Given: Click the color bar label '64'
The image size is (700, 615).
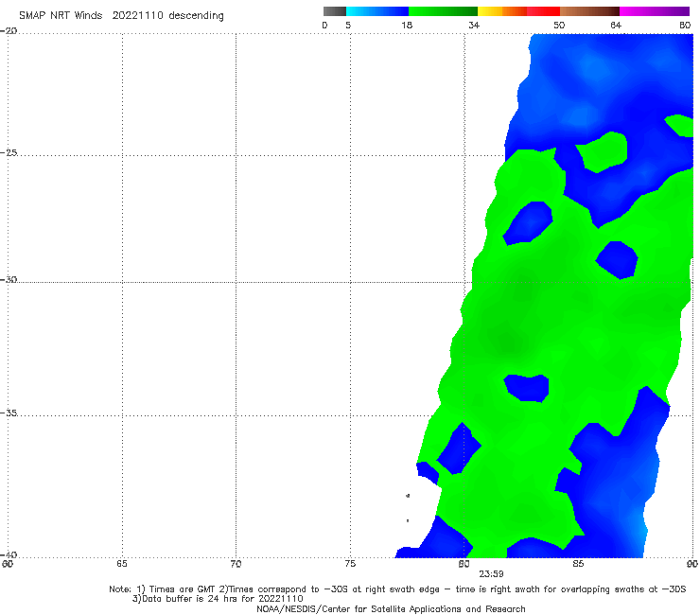Looking at the screenshot, I should pyautogui.click(x=616, y=26).
